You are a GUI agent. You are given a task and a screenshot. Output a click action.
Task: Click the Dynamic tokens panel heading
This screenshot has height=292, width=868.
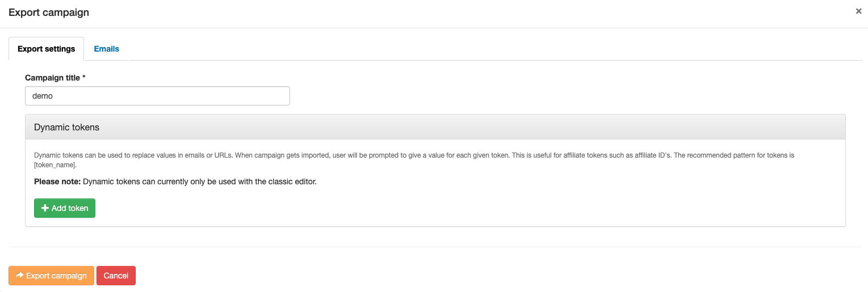(x=66, y=128)
